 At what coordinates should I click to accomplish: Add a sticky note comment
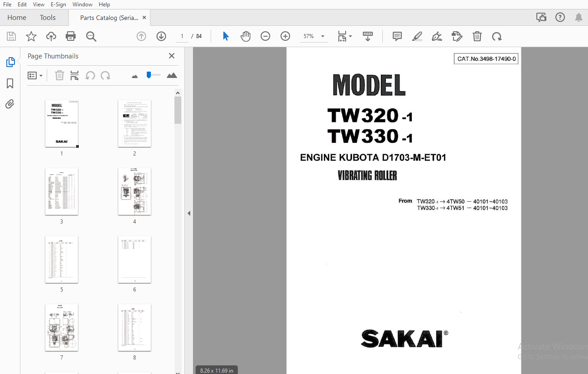point(397,36)
